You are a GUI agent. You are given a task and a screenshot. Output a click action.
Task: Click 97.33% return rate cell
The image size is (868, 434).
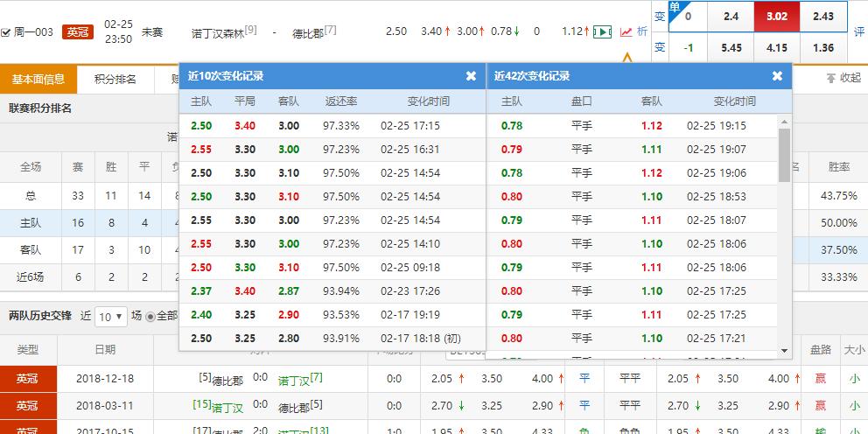pyautogui.click(x=341, y=126)
